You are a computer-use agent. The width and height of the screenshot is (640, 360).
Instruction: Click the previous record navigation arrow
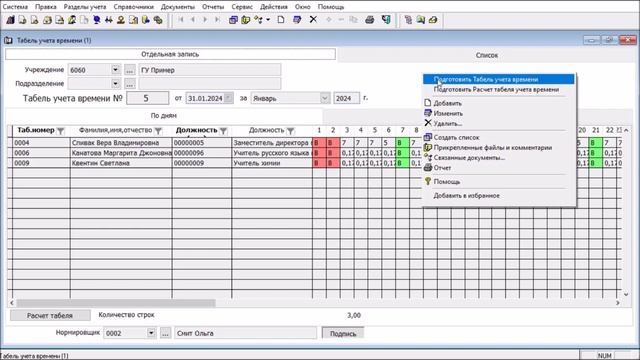coord(193,20)
